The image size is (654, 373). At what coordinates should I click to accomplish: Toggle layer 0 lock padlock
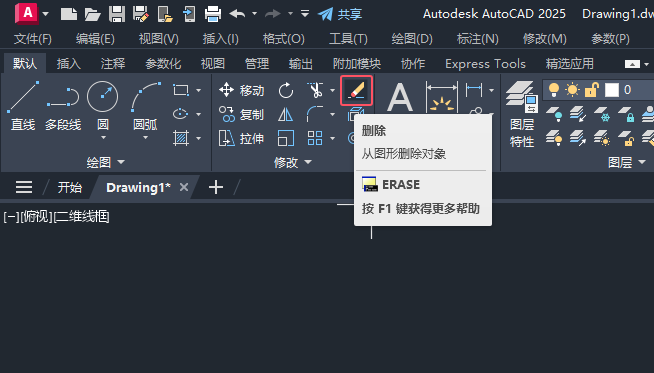(x=591, y=90)
